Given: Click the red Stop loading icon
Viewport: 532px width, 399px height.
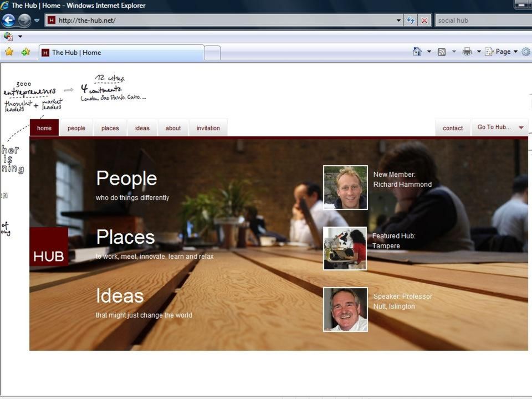Looking at the screenshot, I should pyautogui.click(x=424, y=21).
